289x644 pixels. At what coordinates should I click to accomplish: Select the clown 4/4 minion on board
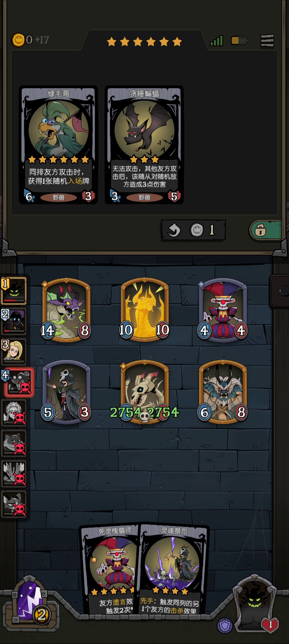[x=223, y=310]
